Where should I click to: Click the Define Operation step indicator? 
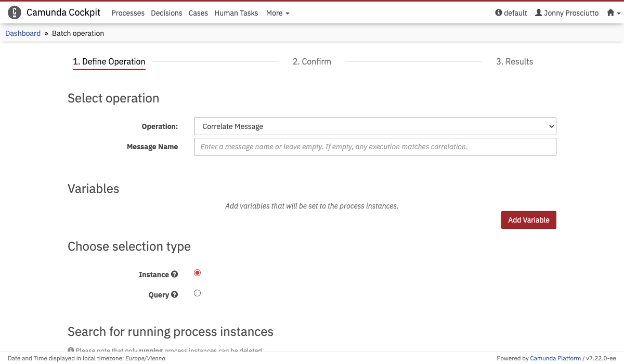109,61
